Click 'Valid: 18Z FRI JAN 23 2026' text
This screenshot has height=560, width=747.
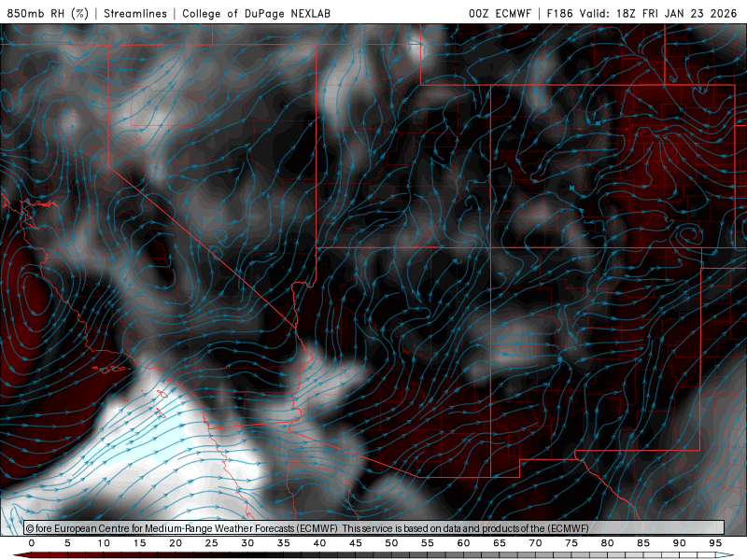click(x=658, y=13)
